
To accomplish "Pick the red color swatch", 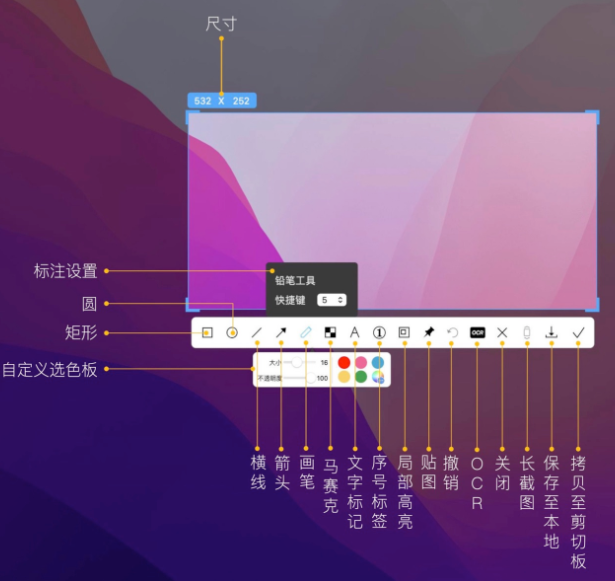I will pyautogui.click(x=344, y=362).
